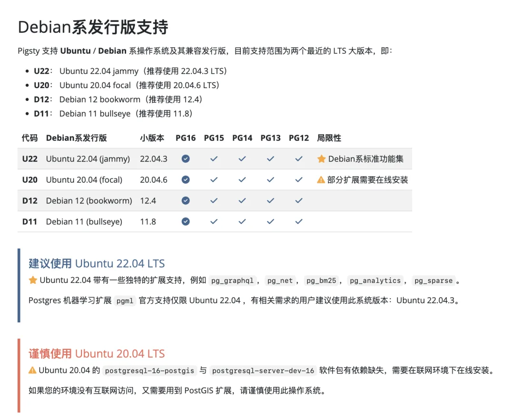This screenshot has height=420, width=514.
Task: Click '部分扩展需要在线安装' in the U20 row
Action: point(367,180)
